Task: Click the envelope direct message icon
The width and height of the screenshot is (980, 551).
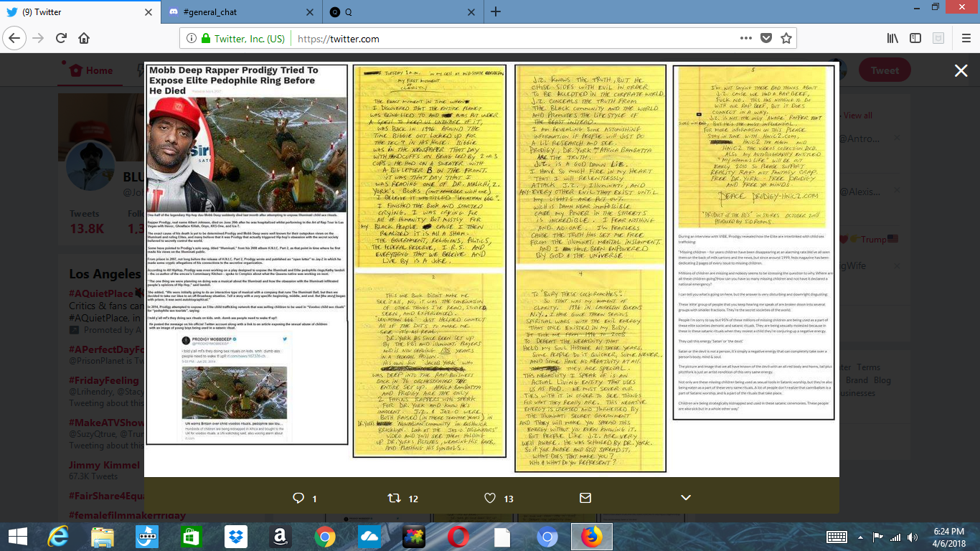Action: tap(585, 498)
